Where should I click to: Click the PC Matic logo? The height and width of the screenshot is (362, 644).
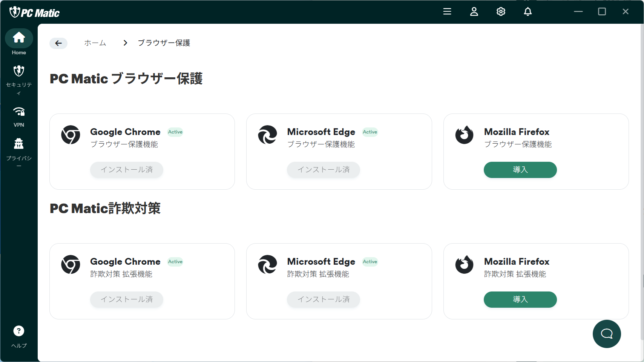tap(34, 12)
